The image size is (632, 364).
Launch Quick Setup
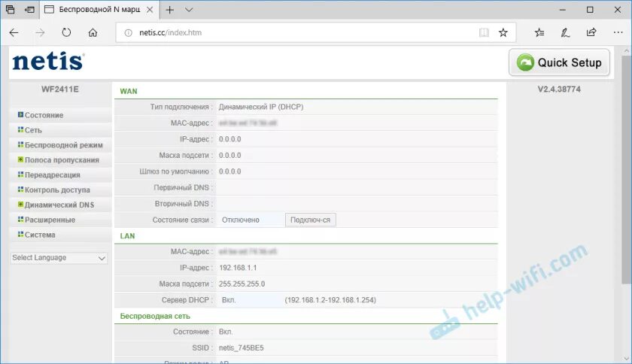pyautogui.click(x=559, y=62)
